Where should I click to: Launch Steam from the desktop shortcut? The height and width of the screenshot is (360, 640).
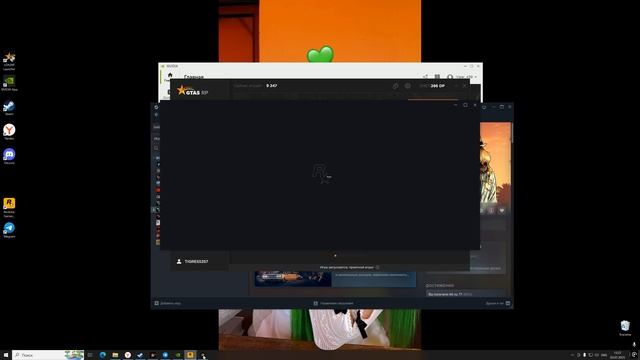9,108
